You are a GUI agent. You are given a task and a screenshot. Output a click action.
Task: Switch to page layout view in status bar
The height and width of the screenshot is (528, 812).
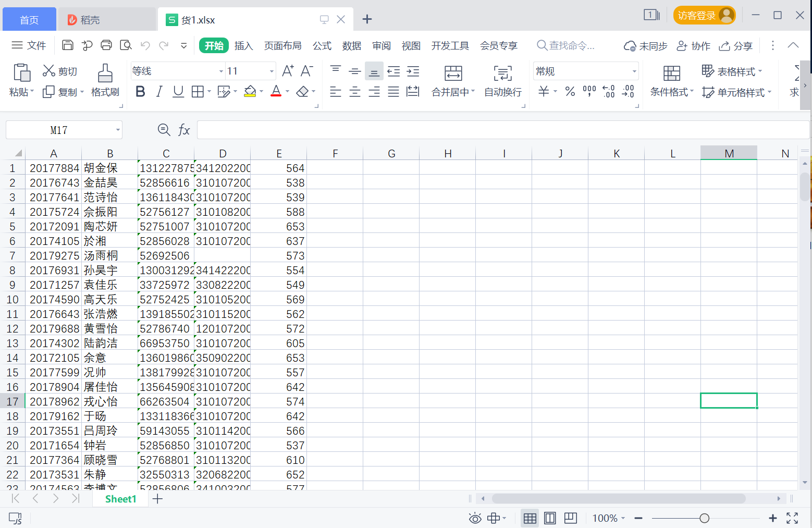(550, 518)
